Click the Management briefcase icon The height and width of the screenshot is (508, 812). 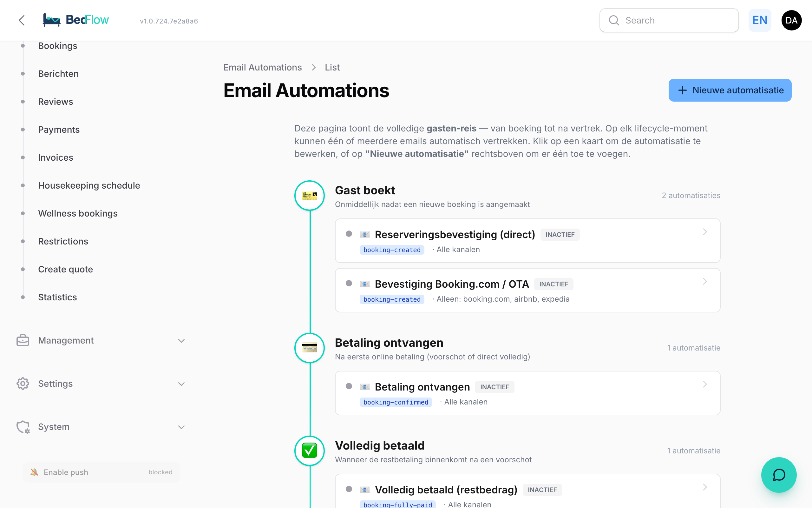tap(23, 340)
